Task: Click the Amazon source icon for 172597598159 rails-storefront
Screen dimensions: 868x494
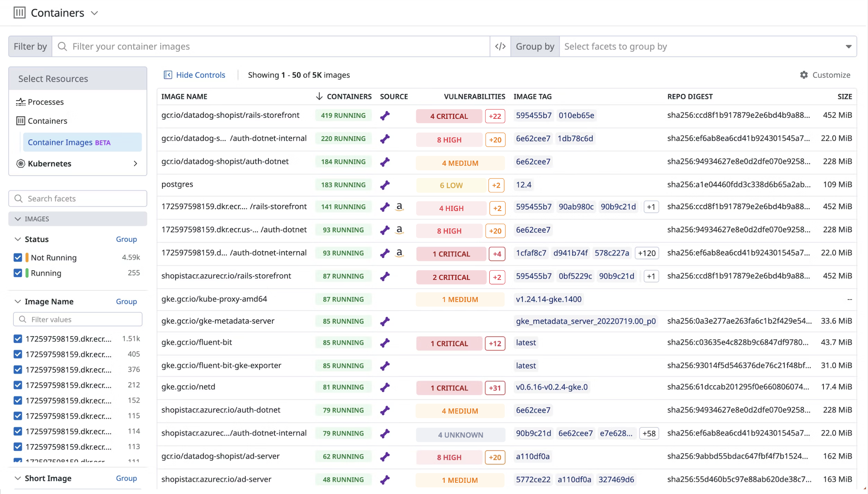Action: [399, 207]
